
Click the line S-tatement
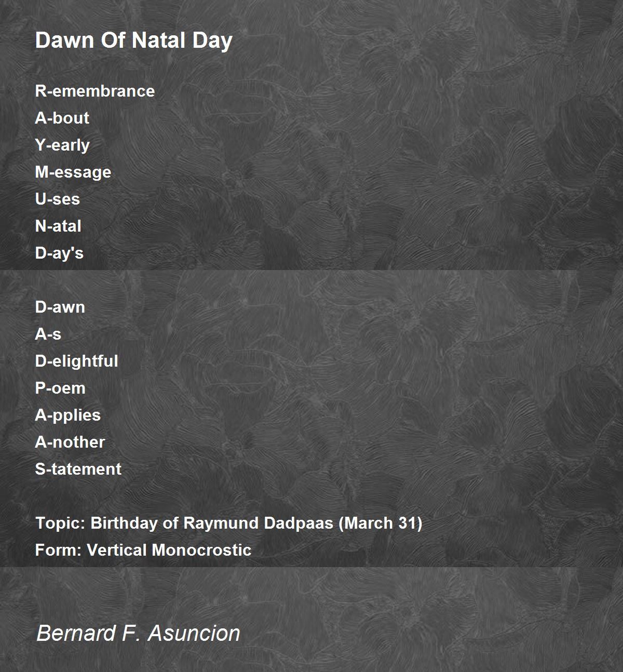(78, 469)
